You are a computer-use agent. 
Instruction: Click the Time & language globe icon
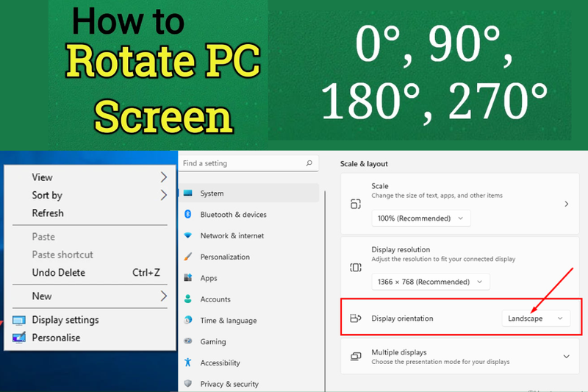pos(188,320)
